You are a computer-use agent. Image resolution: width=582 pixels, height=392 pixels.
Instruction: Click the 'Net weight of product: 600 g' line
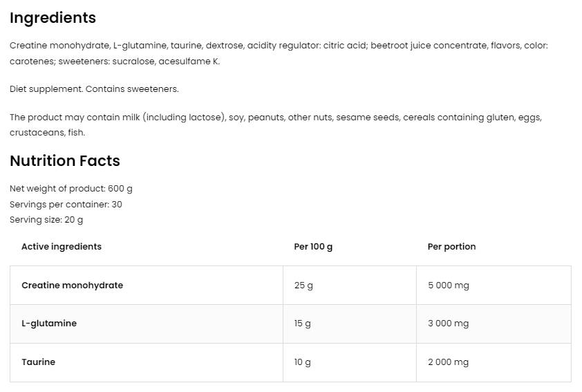point(71,189)
